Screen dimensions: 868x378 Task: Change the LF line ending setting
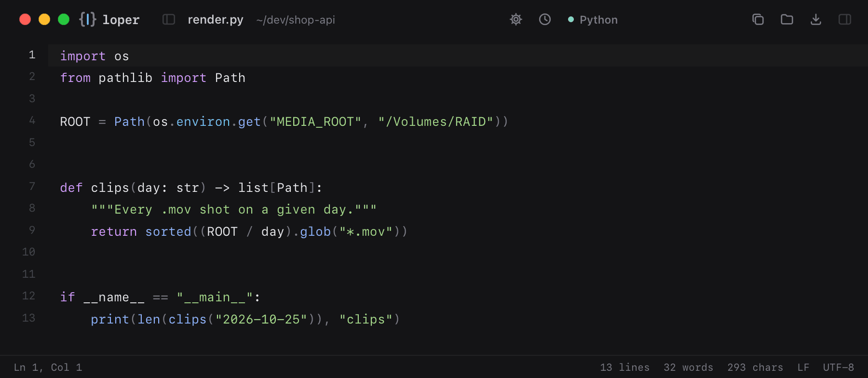click(x=803, y=367)
